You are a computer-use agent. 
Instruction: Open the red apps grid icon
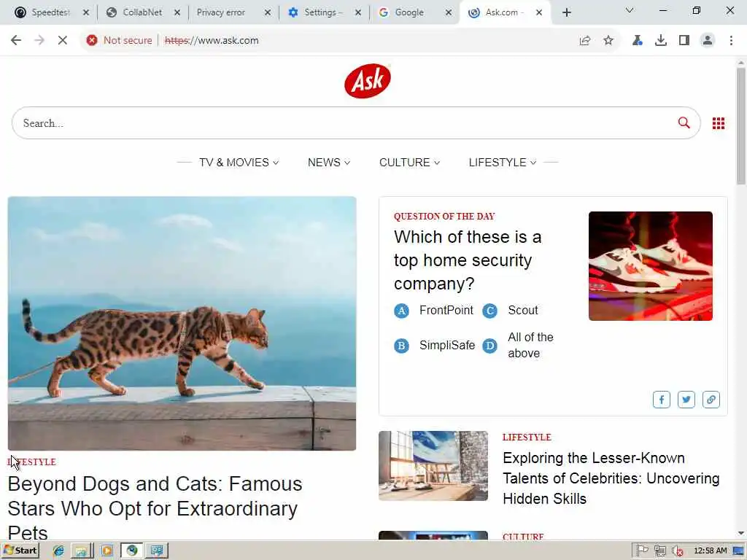(719, 123)
